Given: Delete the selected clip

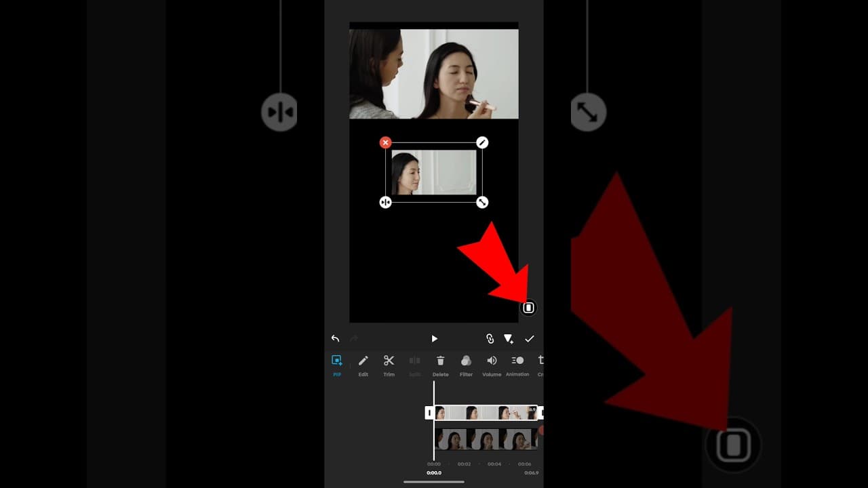Looking at the screenshot, I should 441,365.
